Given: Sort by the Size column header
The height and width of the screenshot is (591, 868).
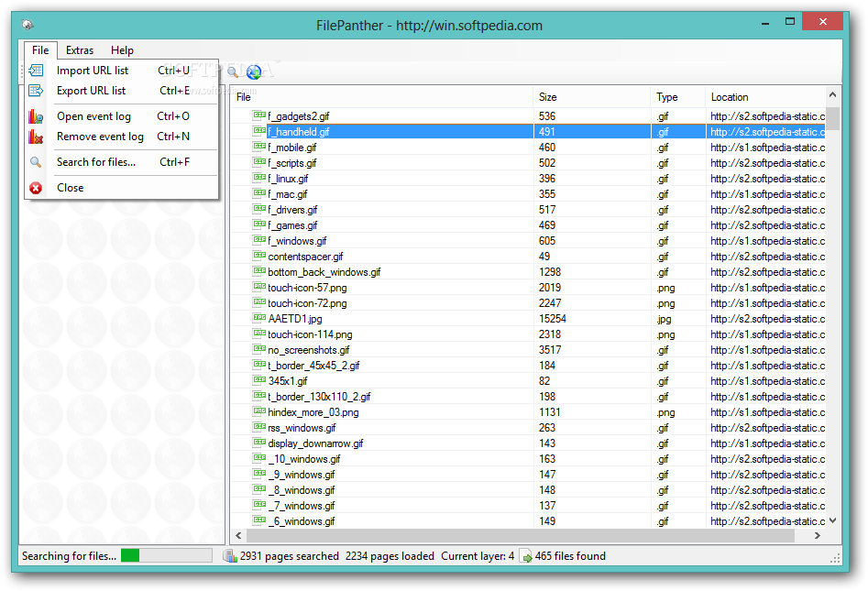Looking at the screenshot, I should [592, 97].
